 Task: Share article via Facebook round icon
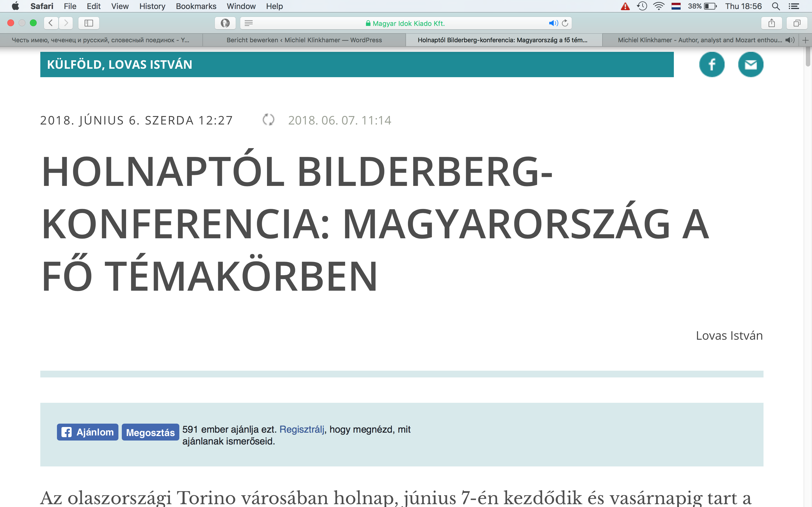click(x=711, y=65)
